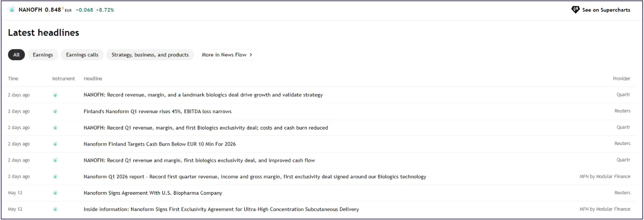Click NANOFH ticker symbol text in header
644x220 pixels.
[x=30, y=10]
